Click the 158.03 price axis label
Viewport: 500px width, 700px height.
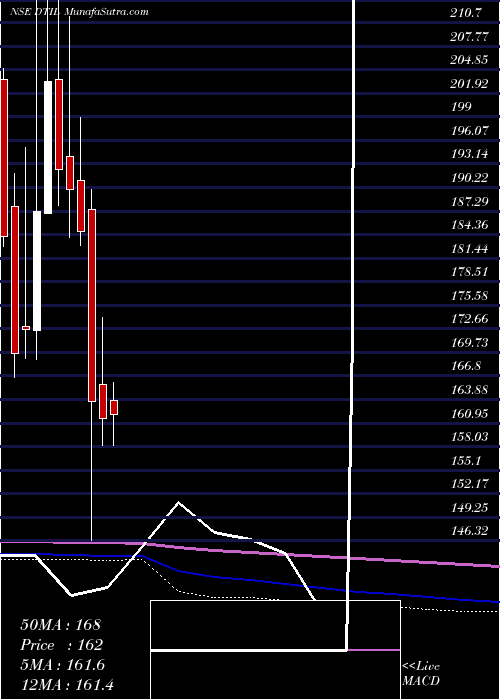pyautogui.click(x=469, y=437)
